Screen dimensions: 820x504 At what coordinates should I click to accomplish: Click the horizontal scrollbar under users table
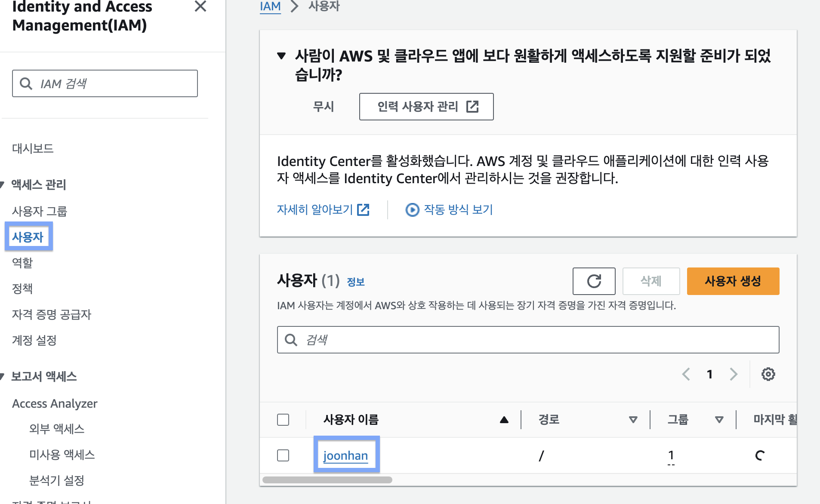[x=327, y=480]
